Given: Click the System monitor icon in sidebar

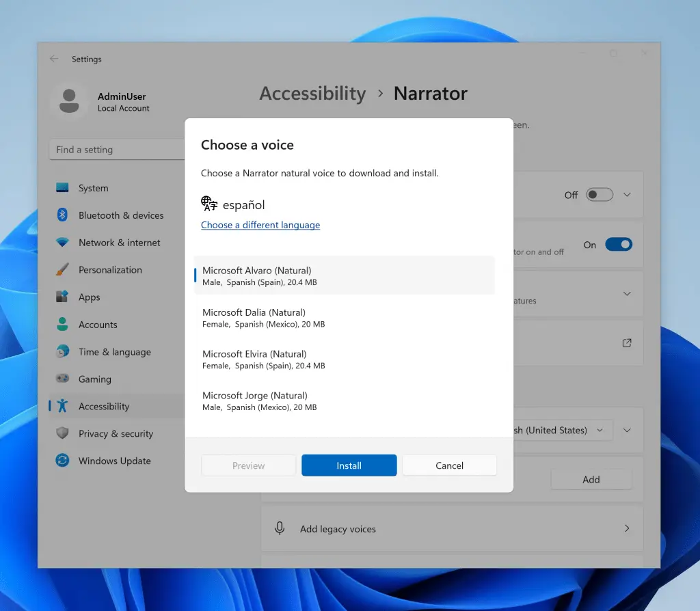Looking at the screenshot, I should (x=62, y=188).
